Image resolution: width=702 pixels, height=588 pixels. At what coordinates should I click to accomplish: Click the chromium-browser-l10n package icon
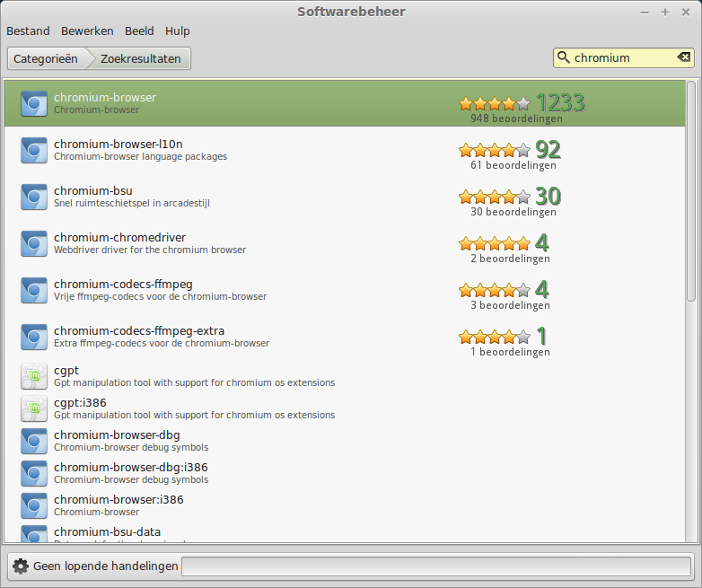(34, 150)
